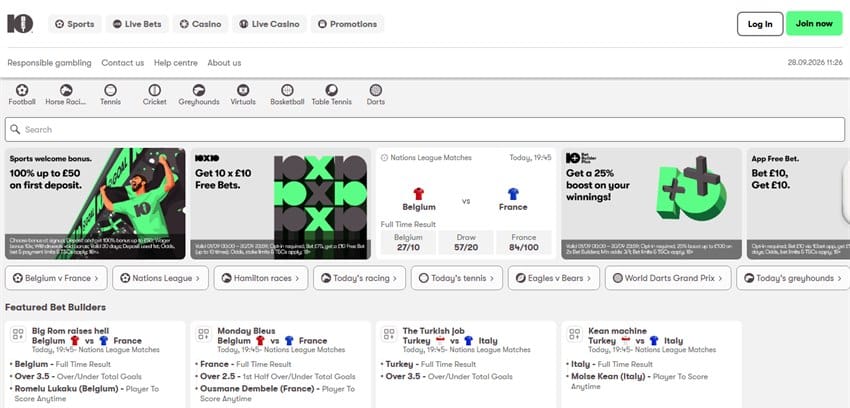Open the About us link
Screen dimensions: 850x408
(x=224, y=63)
